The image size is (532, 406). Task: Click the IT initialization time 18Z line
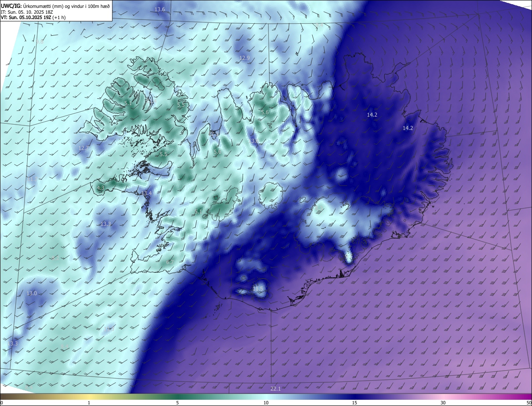coord(27,12)
